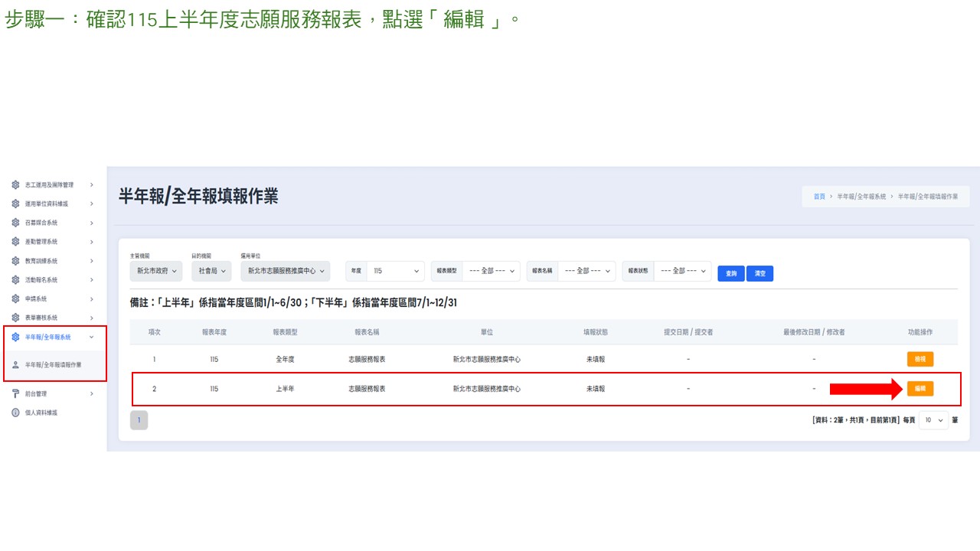Expand 表單審核系統 chevron in sidebar
Viewport: 980px width, 551px height.
pyautogui.click(x=92, y=318)
